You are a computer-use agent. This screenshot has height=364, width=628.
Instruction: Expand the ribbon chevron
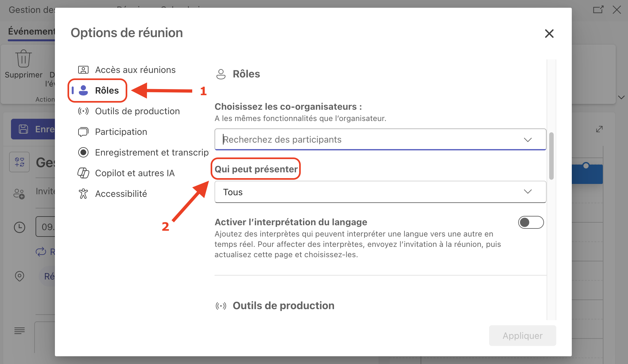621,97
